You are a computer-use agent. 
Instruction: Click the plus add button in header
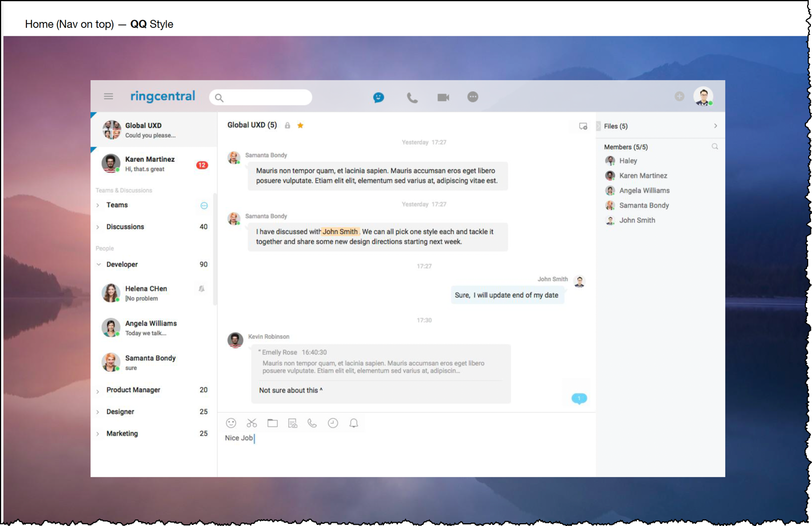point(679,97)
